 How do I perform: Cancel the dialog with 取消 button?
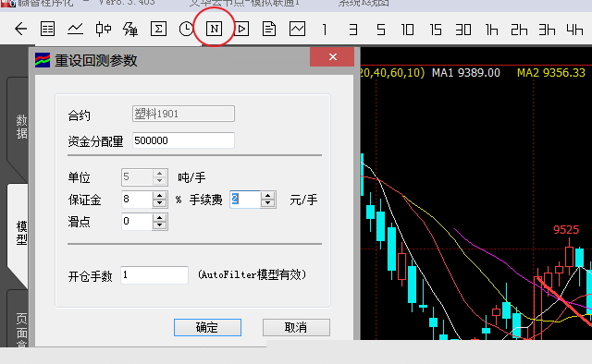click(296, 327)
